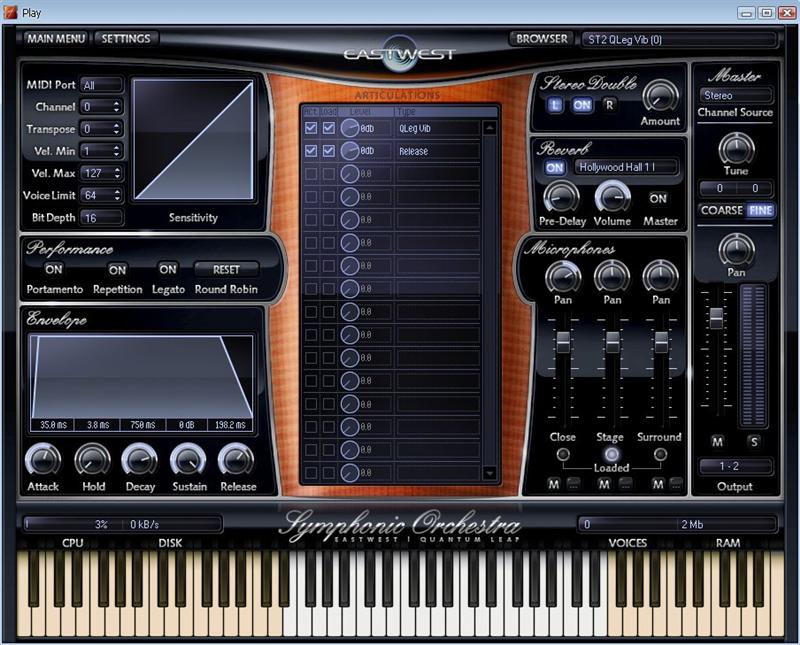Click the Voice Limit stepper arrows

[117, 195]
